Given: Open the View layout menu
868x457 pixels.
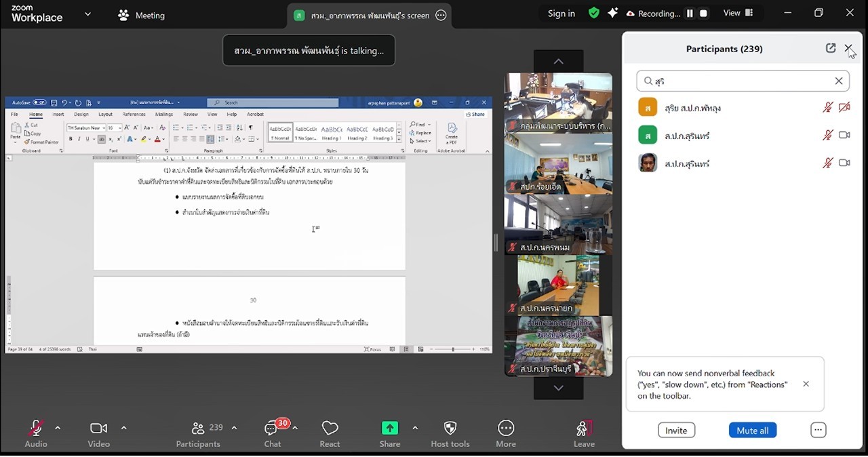Looking at the screenshot, I should pyautogui.click(x=738, y=13).
